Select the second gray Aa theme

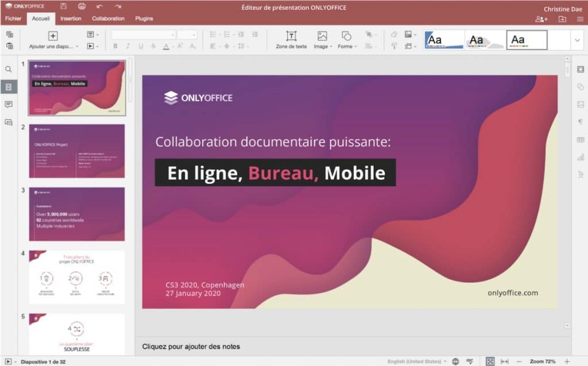tap(485, 40)
